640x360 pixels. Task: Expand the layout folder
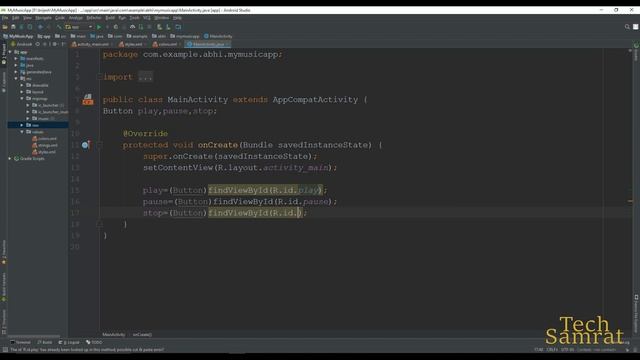pyautogui.click(x=22, y=92)
